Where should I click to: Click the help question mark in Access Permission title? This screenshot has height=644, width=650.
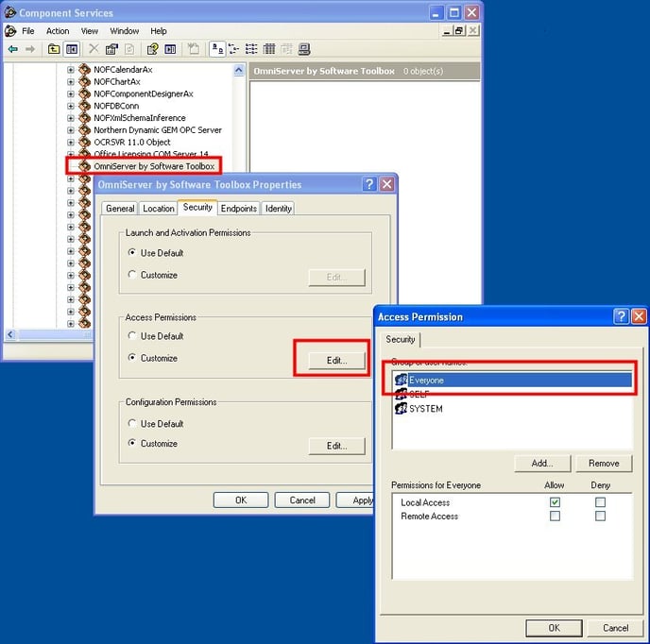[x=621, y=316]
